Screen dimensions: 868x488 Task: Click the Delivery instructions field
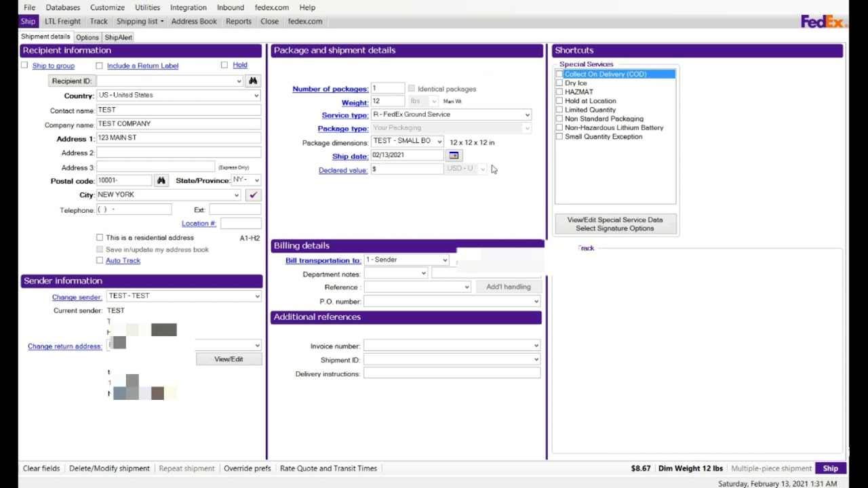click(x=452, y=373)
